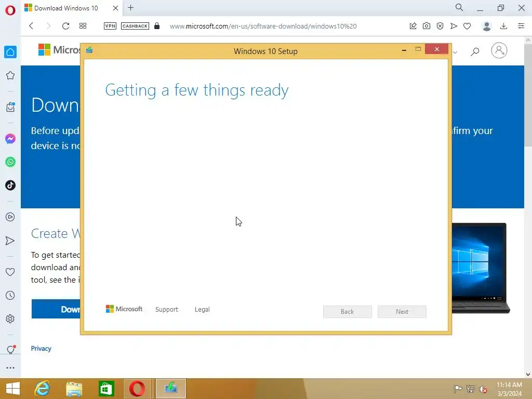532x399 pixels.
Task: Click the blue Download button on webpage
Action: pos(56,309)
